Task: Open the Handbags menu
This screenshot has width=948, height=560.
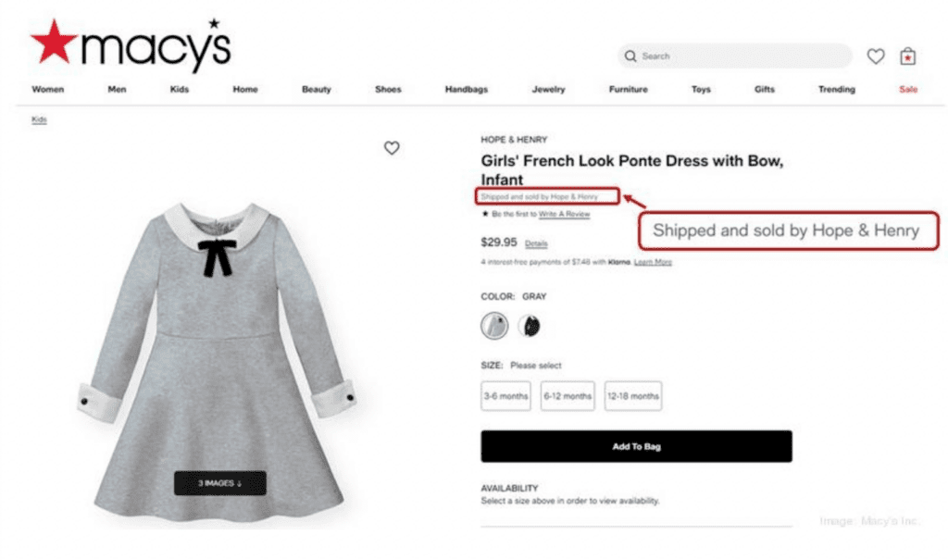Action: (467, 90)
